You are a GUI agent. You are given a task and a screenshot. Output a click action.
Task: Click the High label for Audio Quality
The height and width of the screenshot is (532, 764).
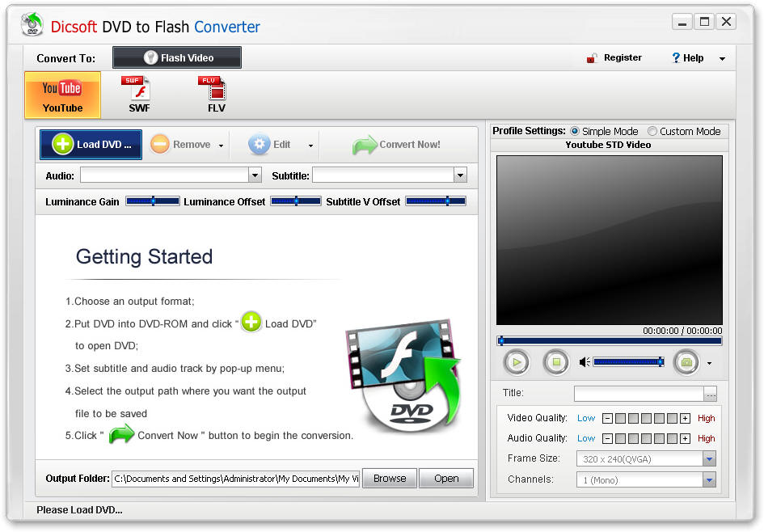[706, 438]
